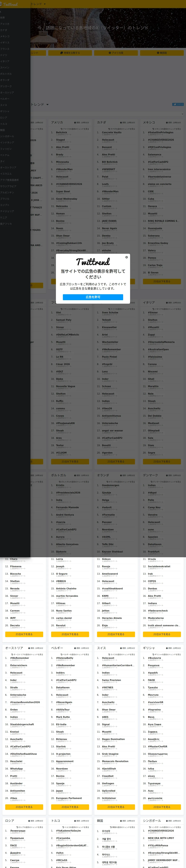Click the 地域を比較する button with copy icon
Screen dimensions: 186x868
[70, 53]
